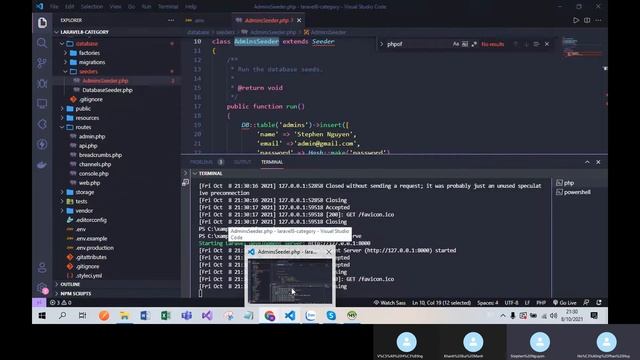Open the Docker whale icon in activity bar

point(42,165)
